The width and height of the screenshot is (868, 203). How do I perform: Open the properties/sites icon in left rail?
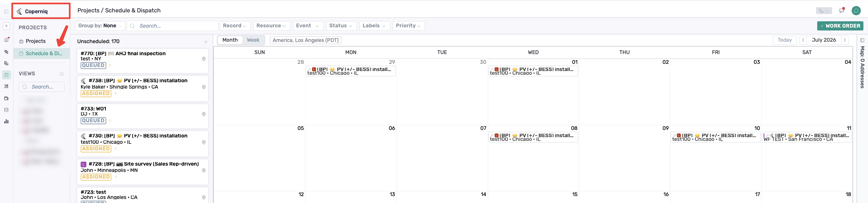pyautogui.click(x=6, y=63)
